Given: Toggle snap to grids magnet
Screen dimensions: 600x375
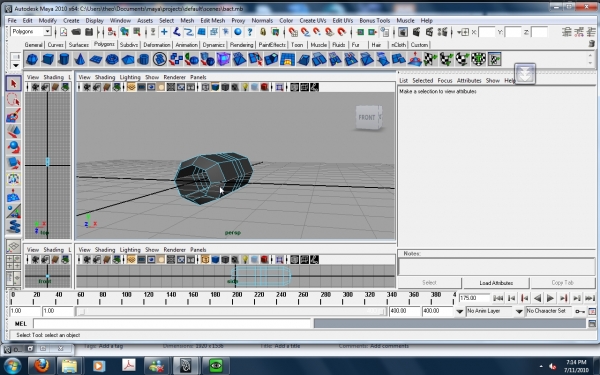Looking at the screenshot, I should click(x=293, y=32).
